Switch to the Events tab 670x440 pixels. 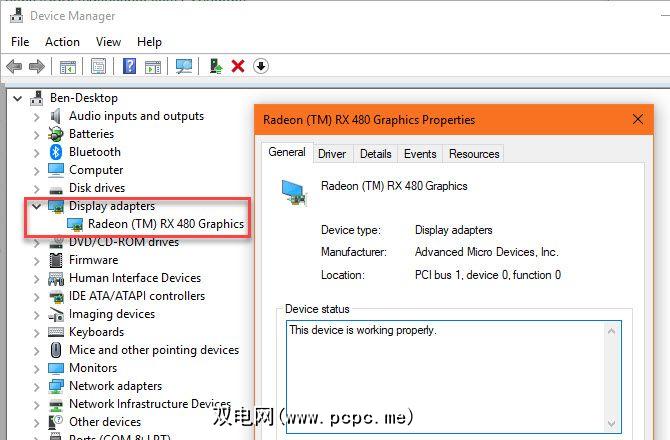[x=420, y=154]
